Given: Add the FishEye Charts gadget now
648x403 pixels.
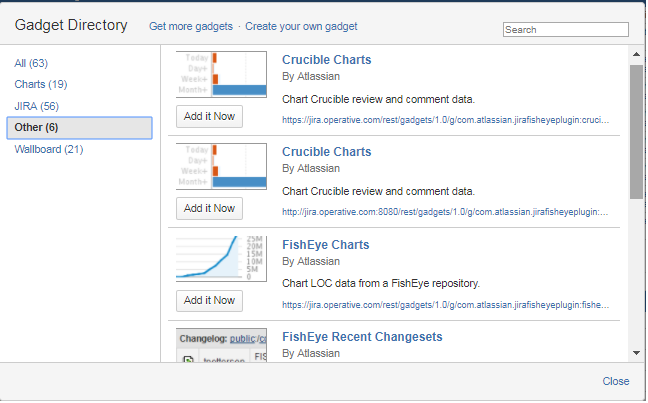Looking at the screenshot, I should tap(210, 300).
